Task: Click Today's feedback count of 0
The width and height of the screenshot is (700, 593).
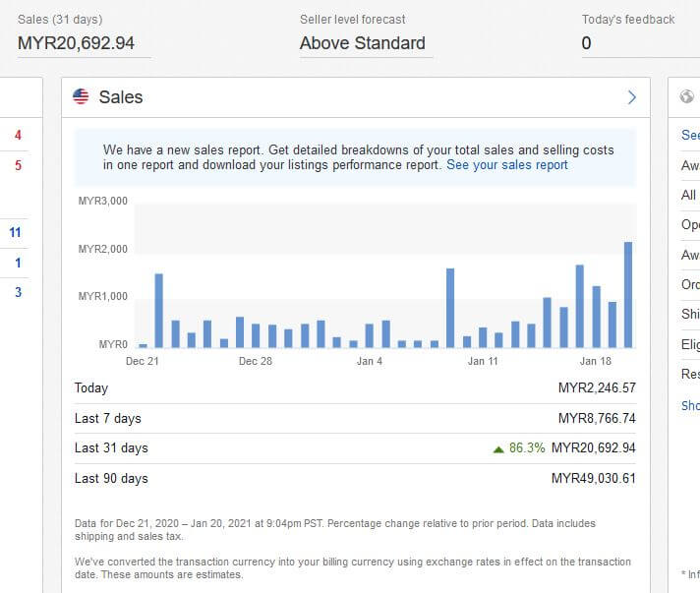Action: [587, 43]
